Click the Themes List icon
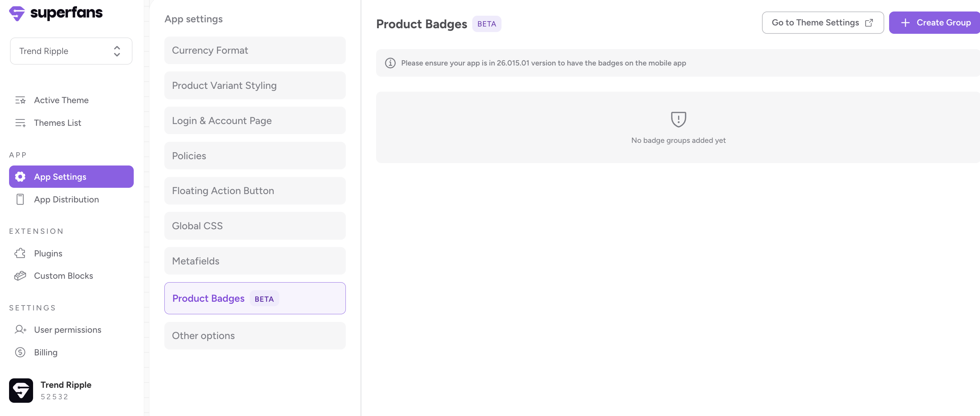 click(x=20, y=123)
